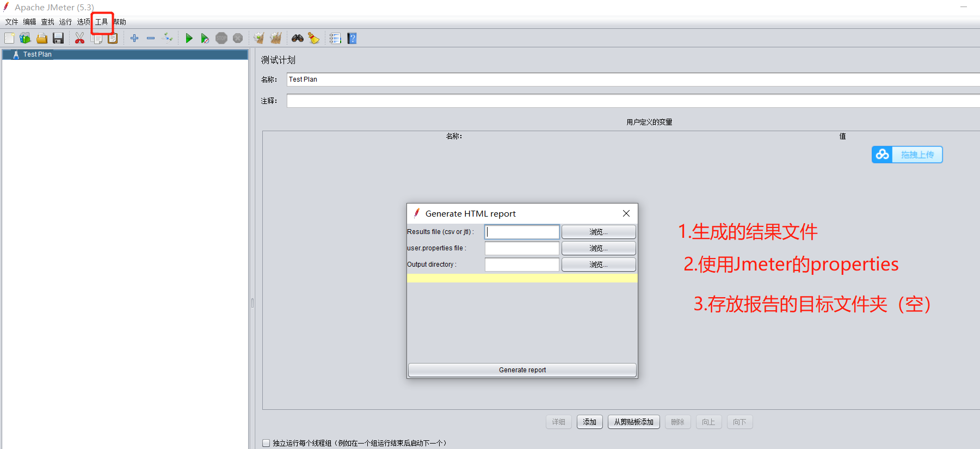Click the 添加 button
The width and height of the screenshot is (980, 449).
pyautogui.click(x=590, y=422)
